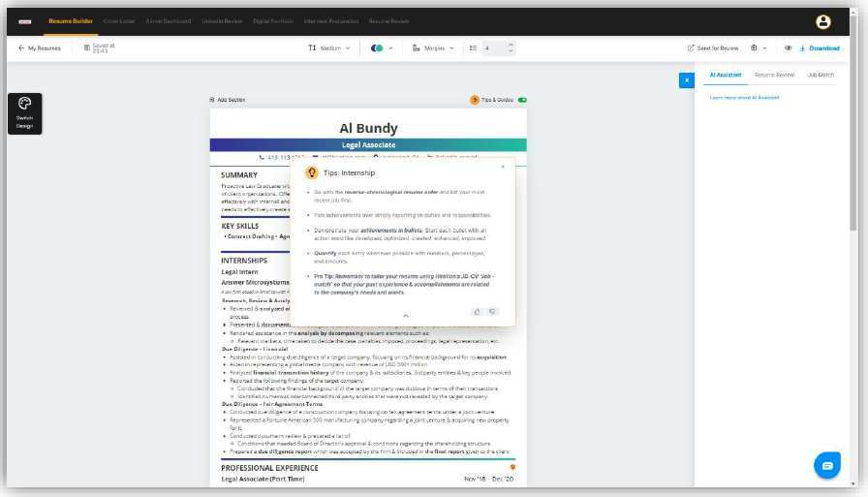Screen dimensions: 868x497
Task: Open the Switch Design palette
Action: 24,112
